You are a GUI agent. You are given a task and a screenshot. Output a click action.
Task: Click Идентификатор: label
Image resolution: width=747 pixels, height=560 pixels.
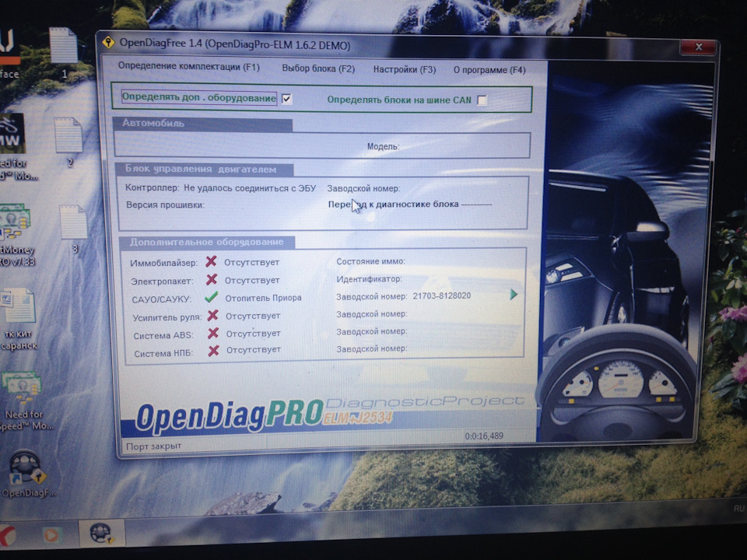pos(369,278)
